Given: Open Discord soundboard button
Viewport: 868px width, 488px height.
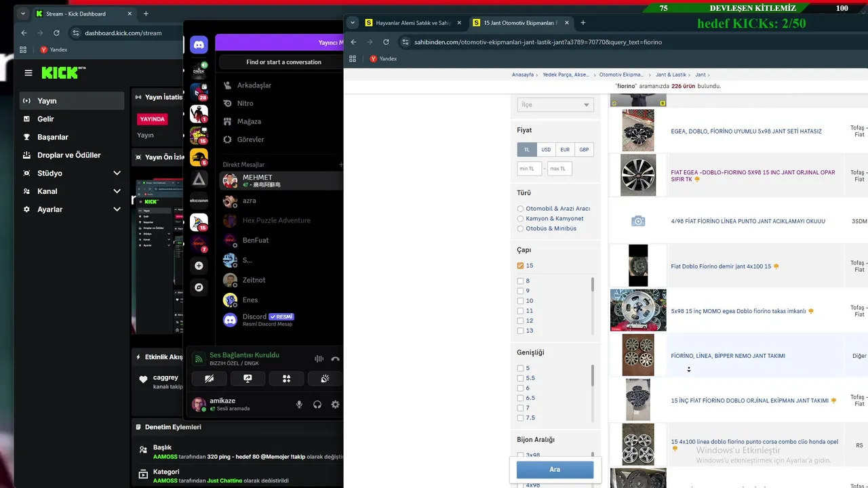Looking at the screenshot, I should click(325, 379).
